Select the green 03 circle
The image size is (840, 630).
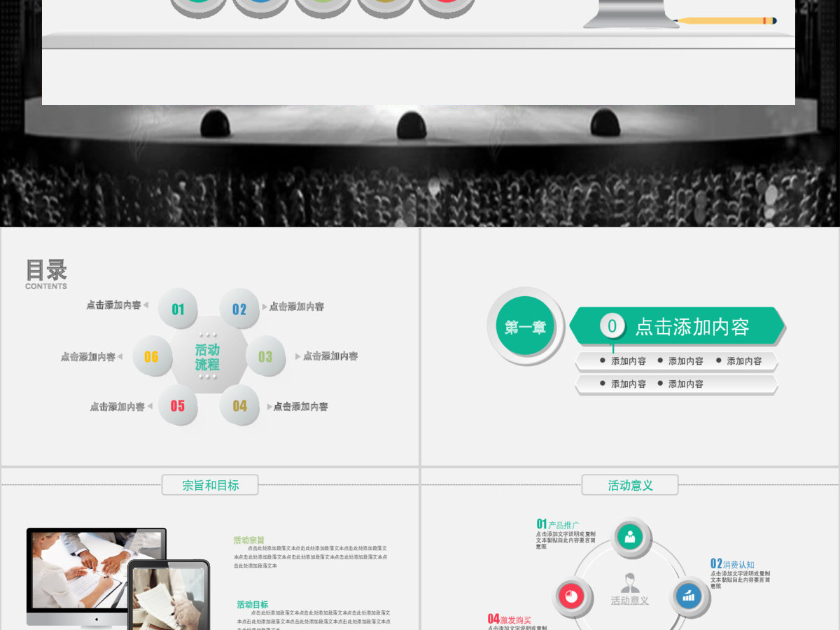265,356
